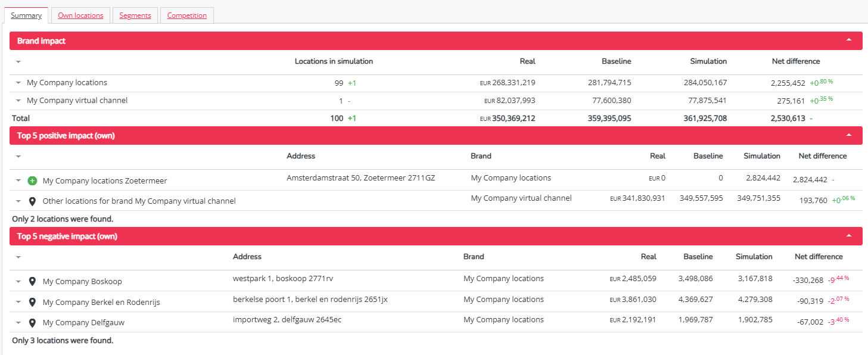Select My Company Boskoop name
The image size is (868, 355).
[82, 281]
